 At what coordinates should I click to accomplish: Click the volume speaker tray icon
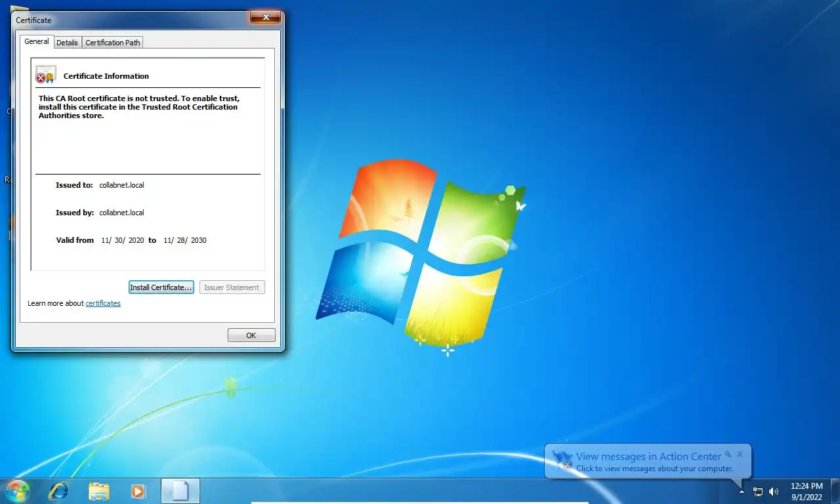(774, 492)
